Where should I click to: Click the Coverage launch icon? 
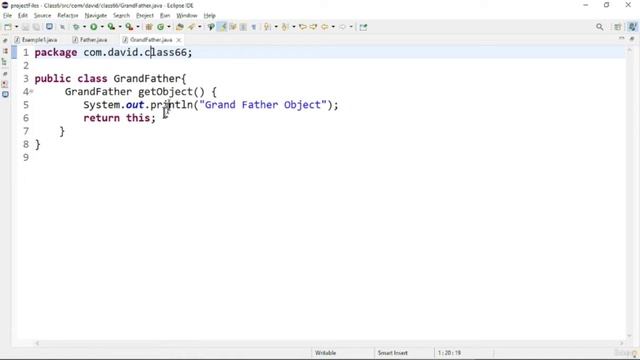(111, 27)
